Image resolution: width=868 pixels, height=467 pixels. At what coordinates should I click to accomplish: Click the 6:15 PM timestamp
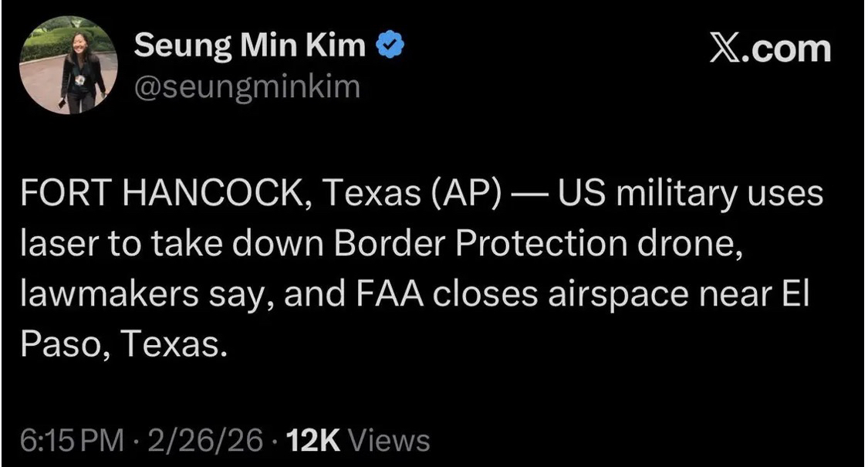coord(69,440)
